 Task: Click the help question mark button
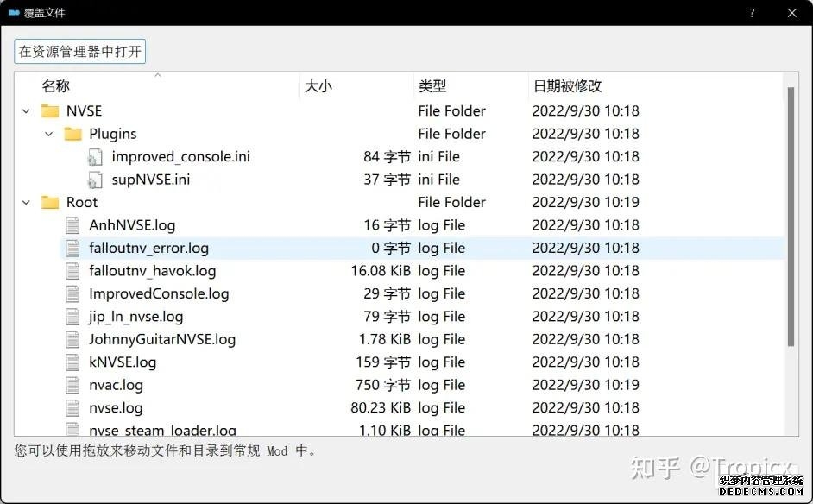pyautogui.click(x=752, y=13)
